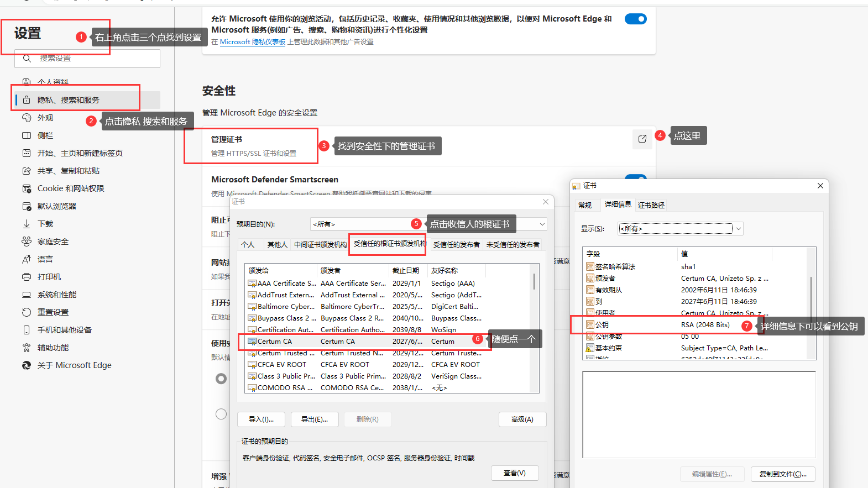Viewport: 868px width, 488px height.
Task: Click the Start, home and new tabs icon
Action: point(27,153)
